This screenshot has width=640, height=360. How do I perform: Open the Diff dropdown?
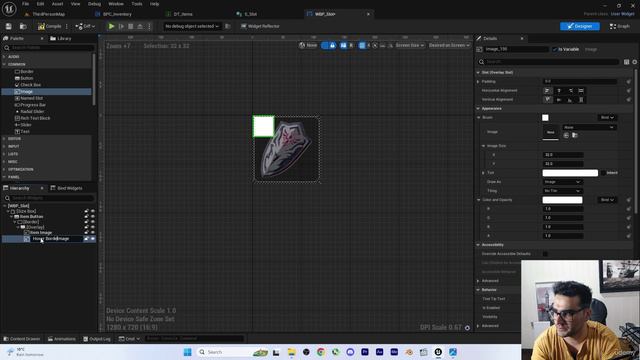(x=85, y=26)
